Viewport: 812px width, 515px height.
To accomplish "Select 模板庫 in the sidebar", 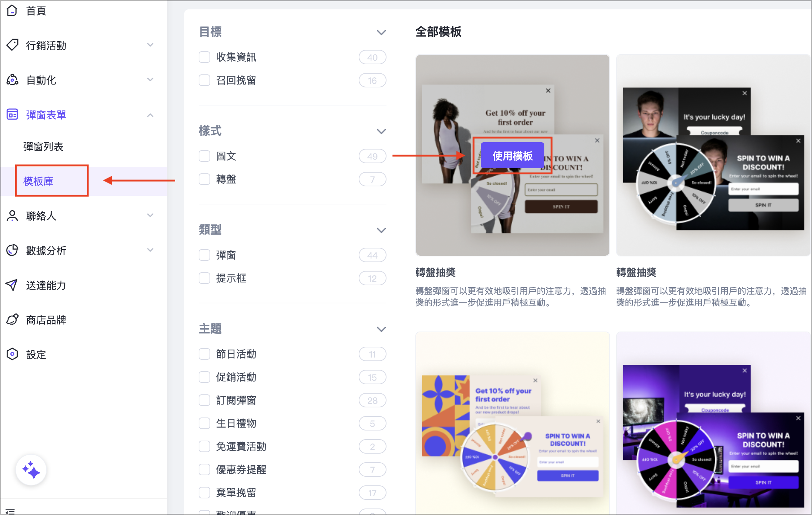I will pos(38,181).
